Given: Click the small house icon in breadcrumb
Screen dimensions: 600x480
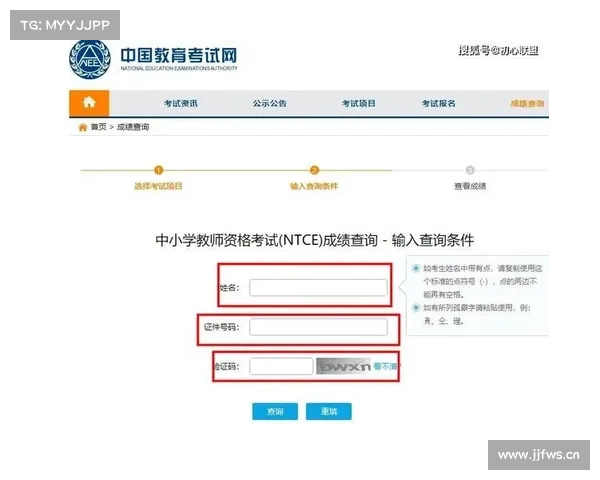Looking at the screenshot, I should click(x=82, y=128).
